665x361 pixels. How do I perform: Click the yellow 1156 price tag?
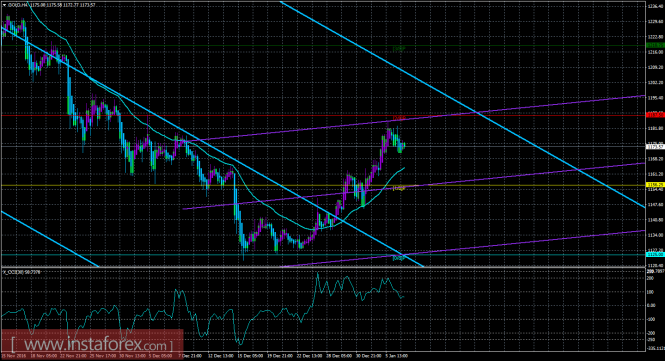click(655, 185)
